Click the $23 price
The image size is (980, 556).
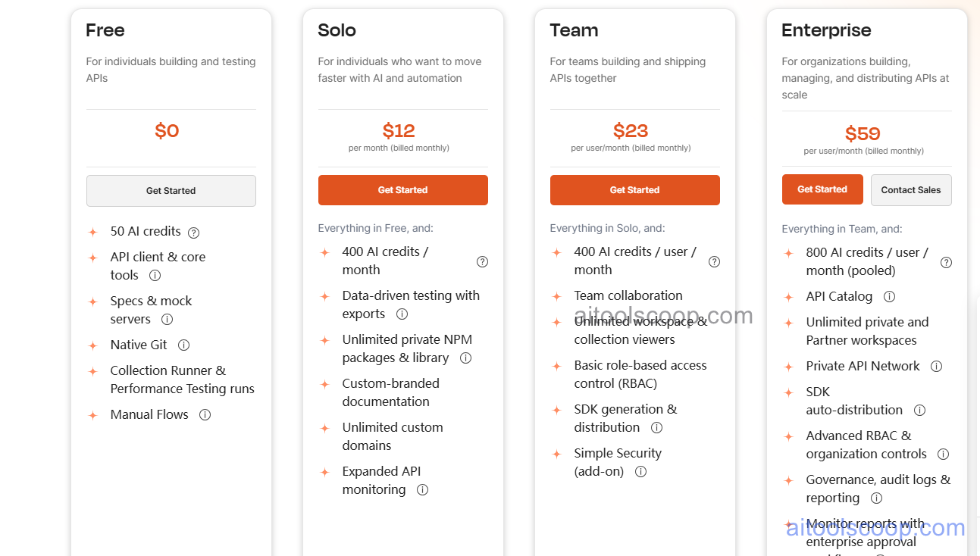pos(631,131)
